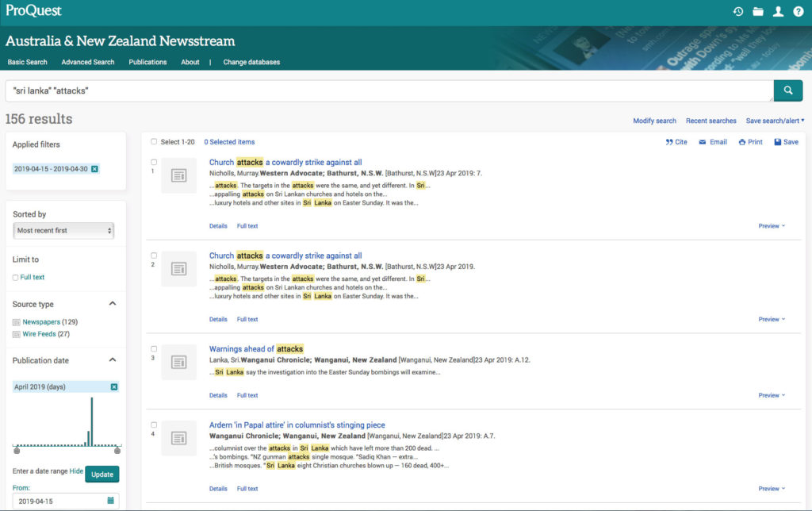Open the recent searches history icon

click(x=738, y=11)
